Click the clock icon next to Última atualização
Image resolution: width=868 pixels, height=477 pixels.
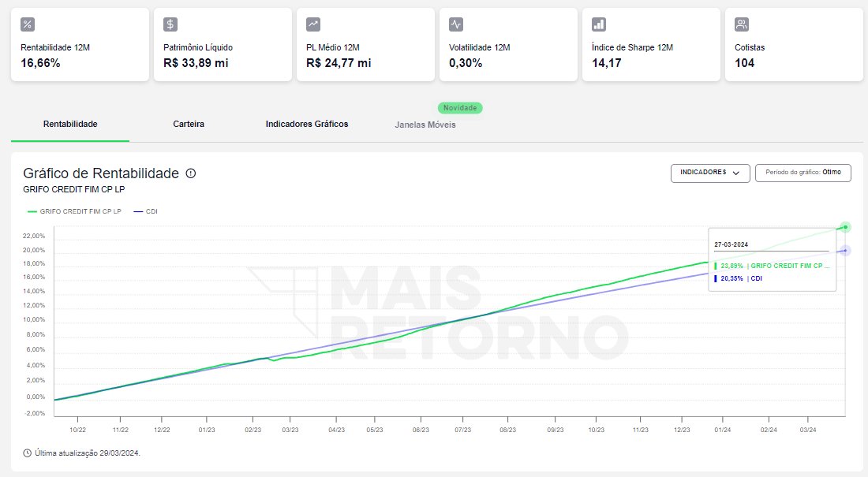point(27,453)
